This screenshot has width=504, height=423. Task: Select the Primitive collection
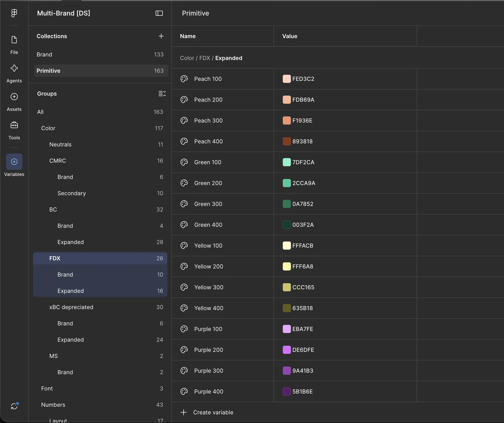(x=101, y=71)
